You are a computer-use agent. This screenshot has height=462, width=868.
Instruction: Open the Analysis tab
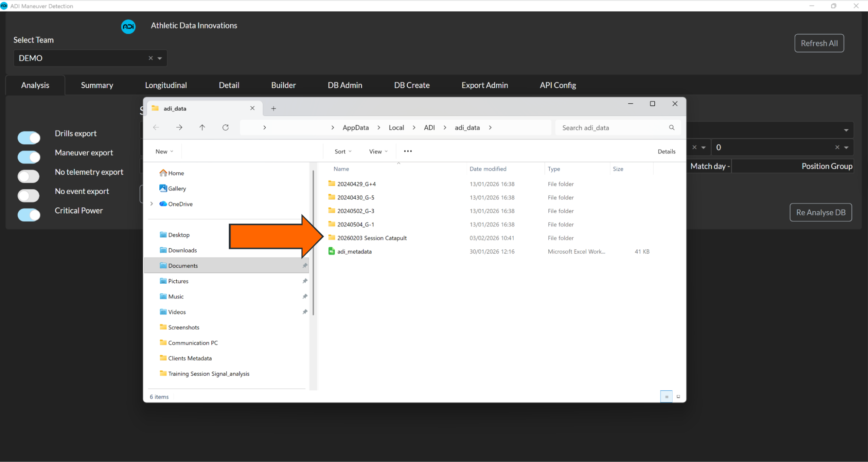[x=35, y=85]
